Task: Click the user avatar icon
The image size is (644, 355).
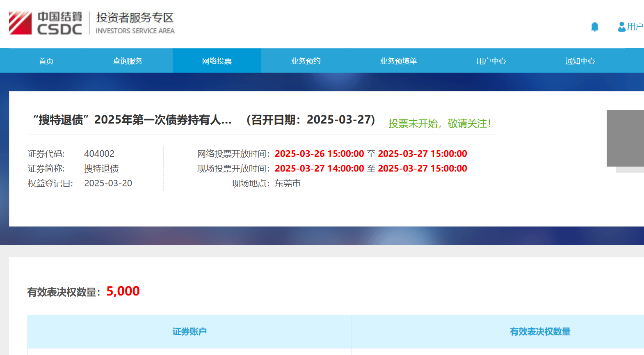Action: [x=621, y=27]
